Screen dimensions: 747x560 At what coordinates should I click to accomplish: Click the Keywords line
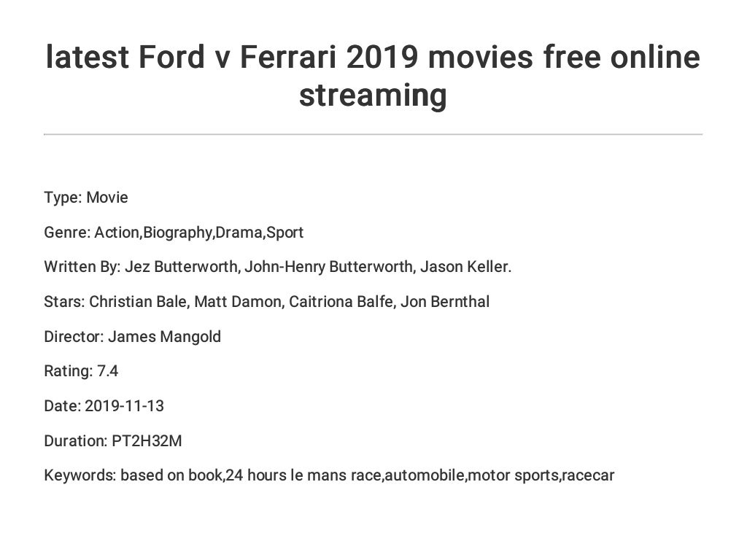click(x=329, y=475)
